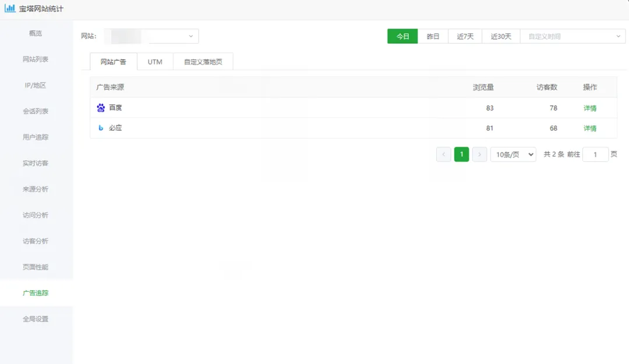Click the 百度 source name
Screen dimensions: 629x364
(x=115, y=108)
